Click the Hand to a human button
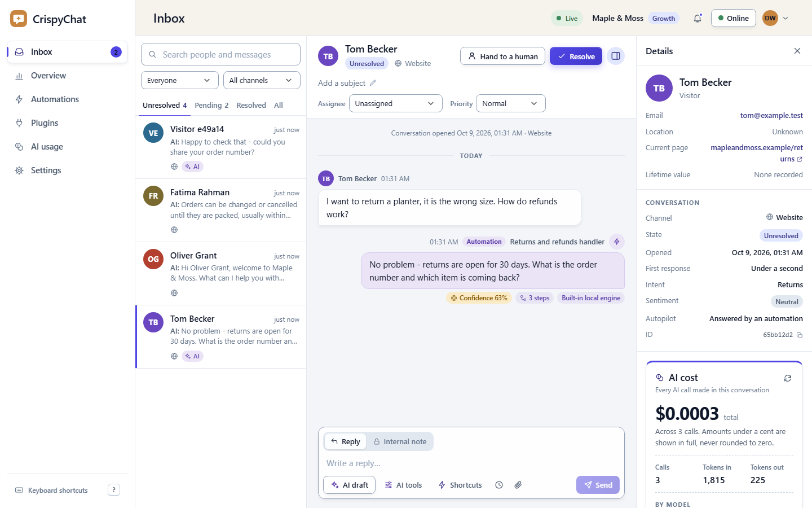Image resolution: width=812 pixels, height=508 pixels. coord(503,56)
